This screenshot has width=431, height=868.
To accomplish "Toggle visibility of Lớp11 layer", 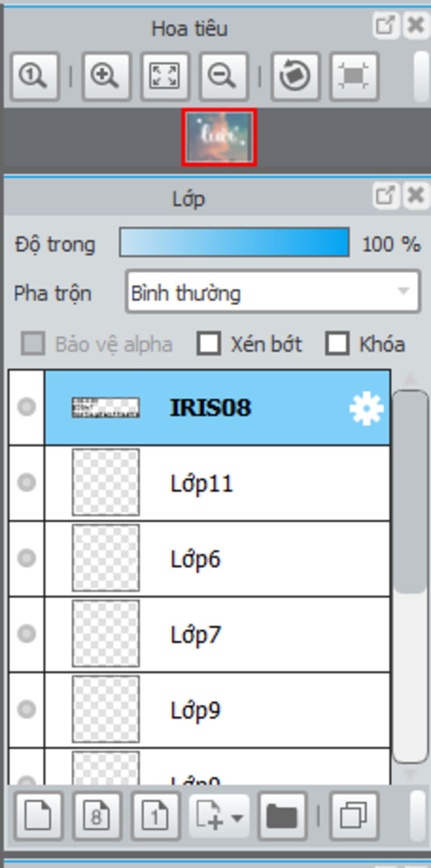I will [x=27, y=483].
